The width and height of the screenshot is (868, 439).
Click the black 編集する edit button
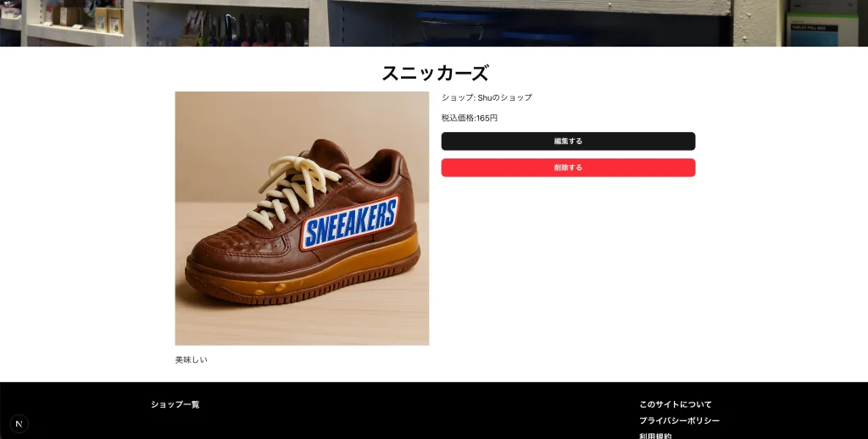[x=568, y=142]
